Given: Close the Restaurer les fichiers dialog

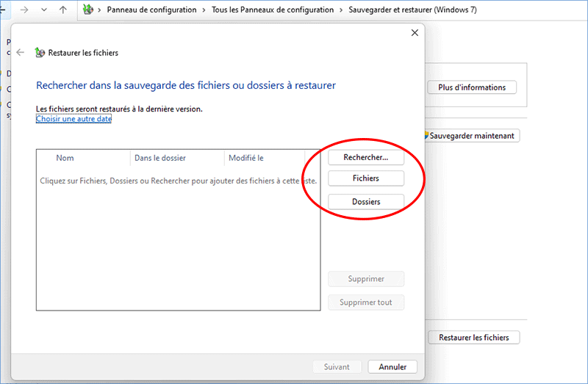Looking at the screenshot, I should [415, 33].
